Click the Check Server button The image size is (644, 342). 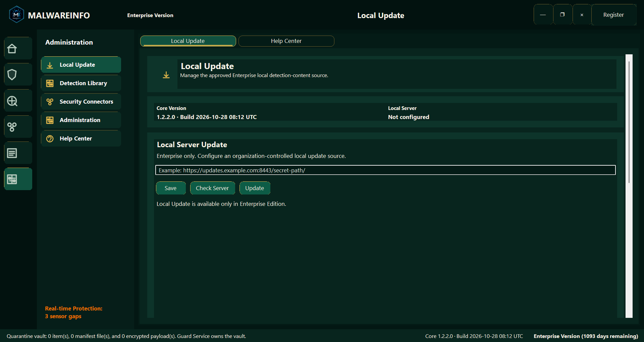[x=212, y=188]
